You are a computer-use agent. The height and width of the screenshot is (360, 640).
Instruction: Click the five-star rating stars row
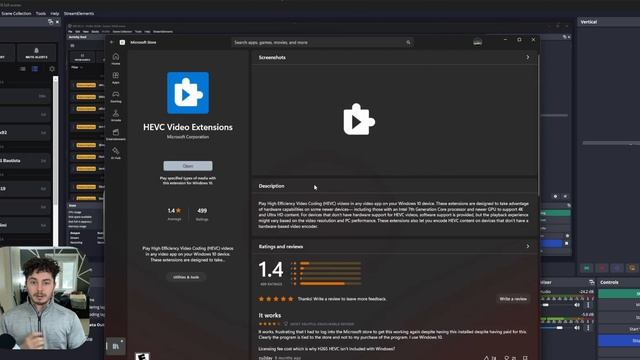[276, 299]
